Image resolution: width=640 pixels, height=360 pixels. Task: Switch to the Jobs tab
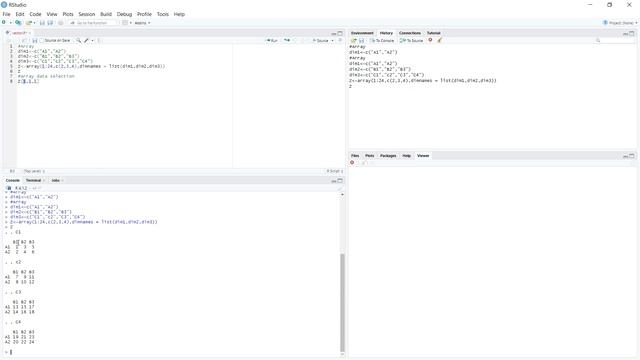click(56, 180)
